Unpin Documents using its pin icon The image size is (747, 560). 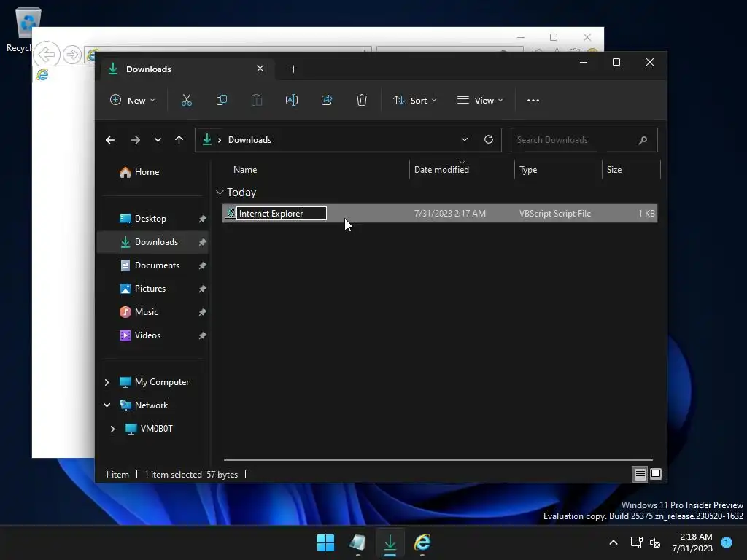click(x=203, y=265)
